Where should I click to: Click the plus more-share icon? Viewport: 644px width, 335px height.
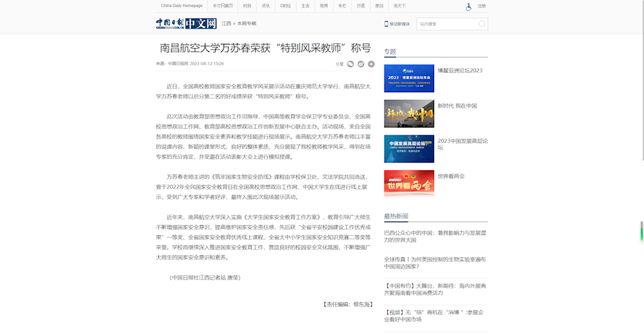point(371,64)
